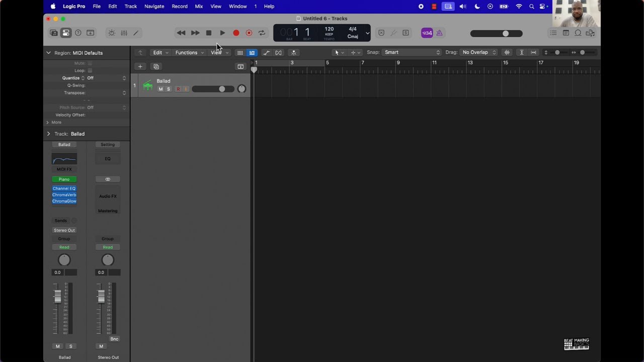Click the track hierarchy up arrow
644x362 pixels.
[x=140, y=53]
